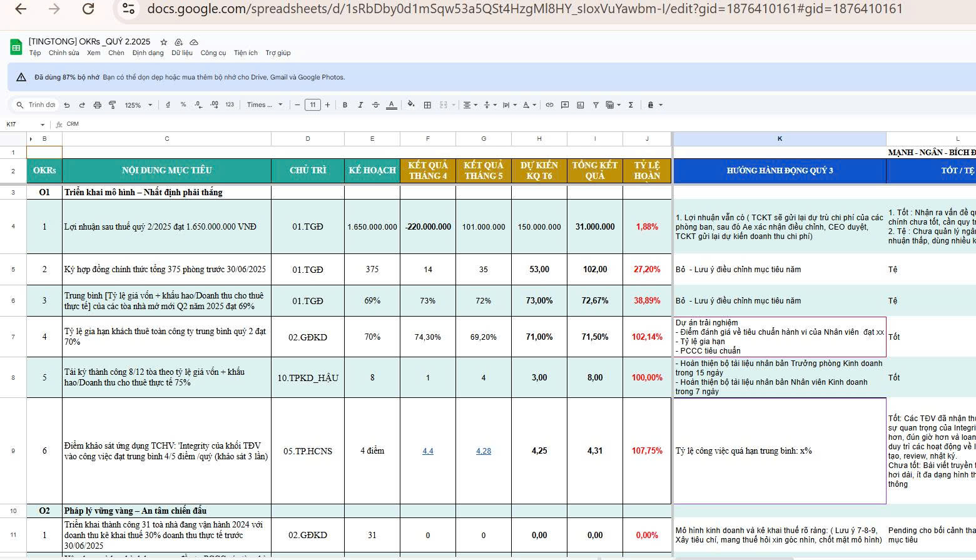Open the Times font family dropdown
Image resolution: width=976 pixels, height=560 pixels.
(264, 105)
